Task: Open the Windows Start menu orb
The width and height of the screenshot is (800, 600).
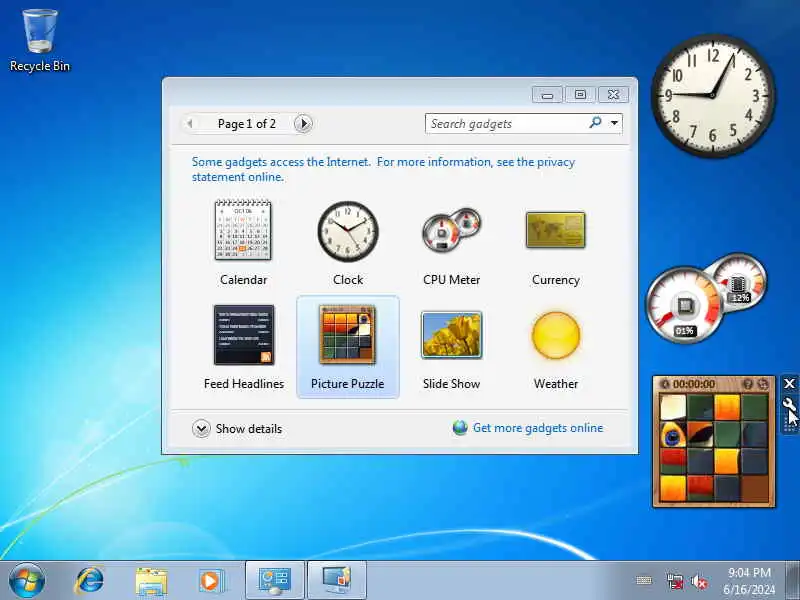Action: coord(27,581)
